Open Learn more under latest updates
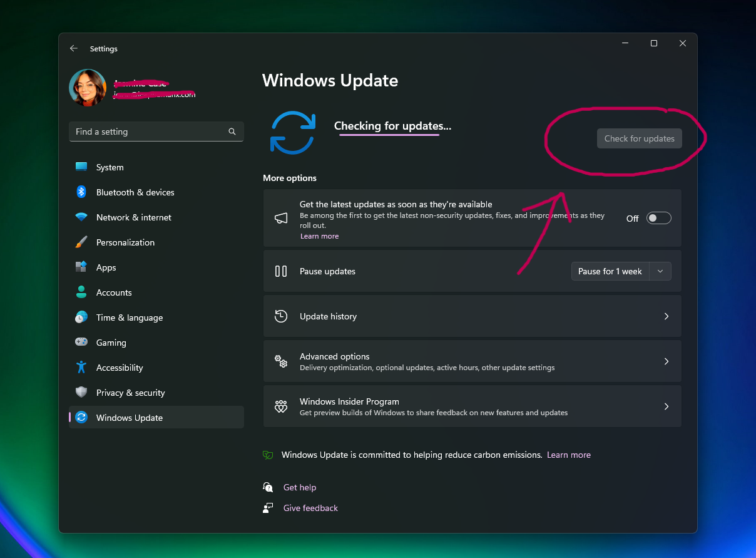Image resolution: width=756 pixels, height=558 pixels. (319, 236)
